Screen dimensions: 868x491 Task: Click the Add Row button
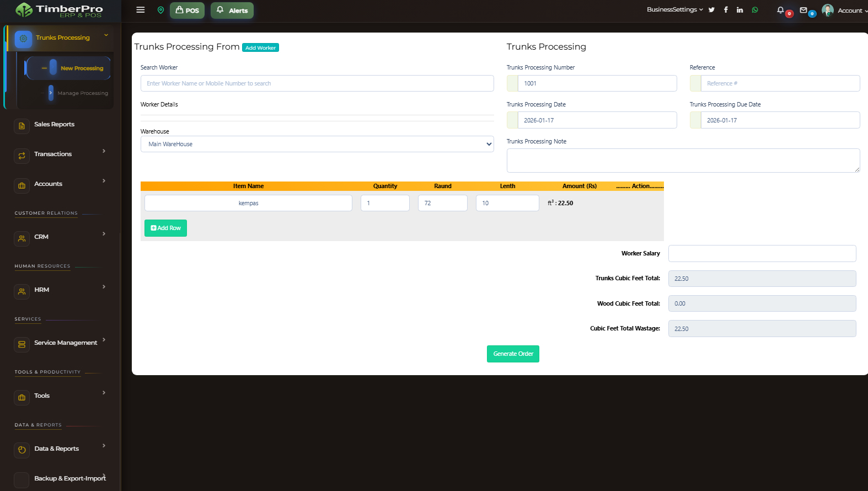(x=165, y=228)
